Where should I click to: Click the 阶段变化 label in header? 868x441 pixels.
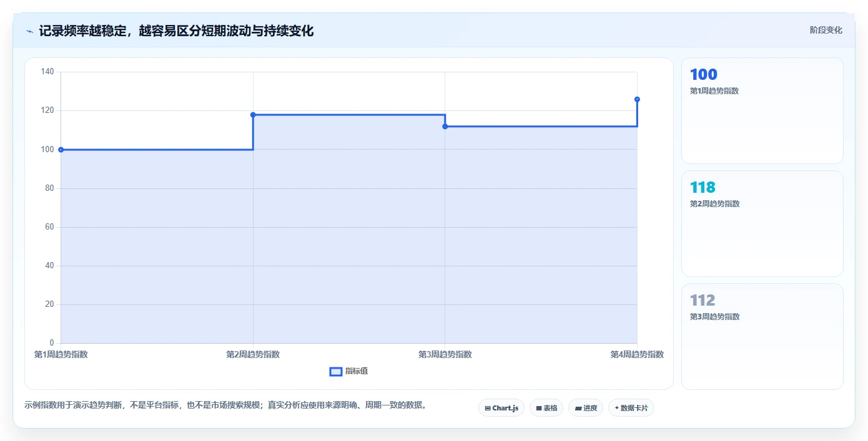826,30
